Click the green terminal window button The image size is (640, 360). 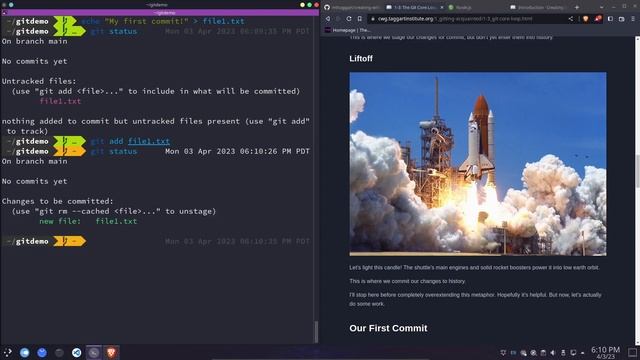(x=309, y=5)
